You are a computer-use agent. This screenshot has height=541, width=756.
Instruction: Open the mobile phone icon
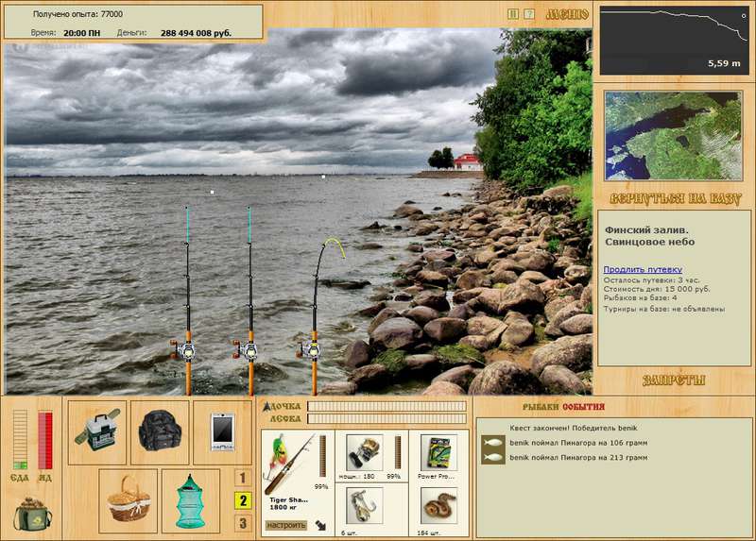pyautogui.click(x=222, y=432)
